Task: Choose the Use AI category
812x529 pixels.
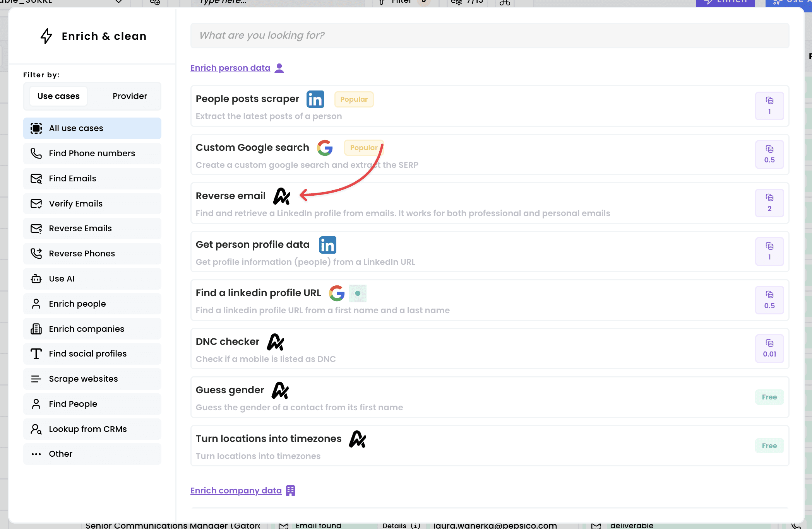Action: pyautogui.click(x=92, y=279)
